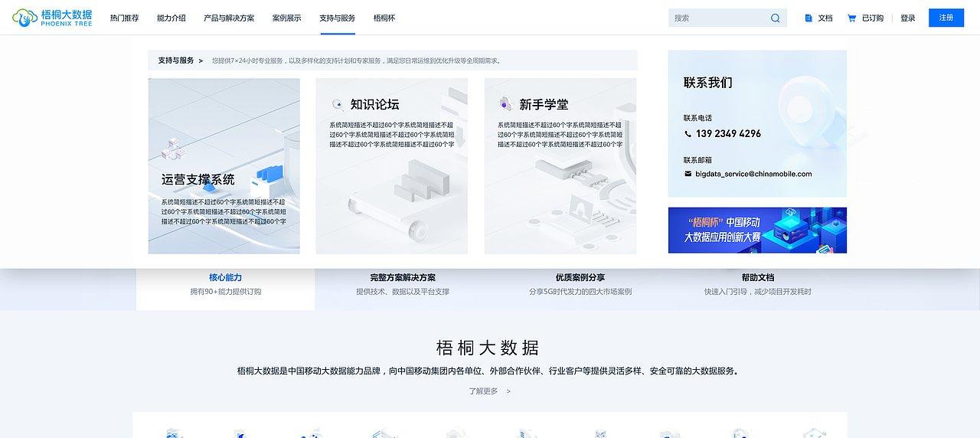Click the 了解更多 > link

click(x=490, y=391)
